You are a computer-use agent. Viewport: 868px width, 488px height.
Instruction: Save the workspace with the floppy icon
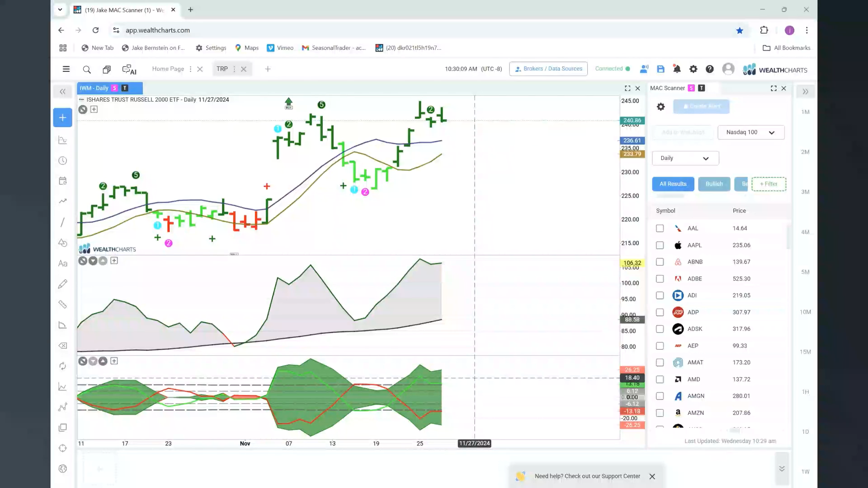pyautogui.click(x=660, y=69)
